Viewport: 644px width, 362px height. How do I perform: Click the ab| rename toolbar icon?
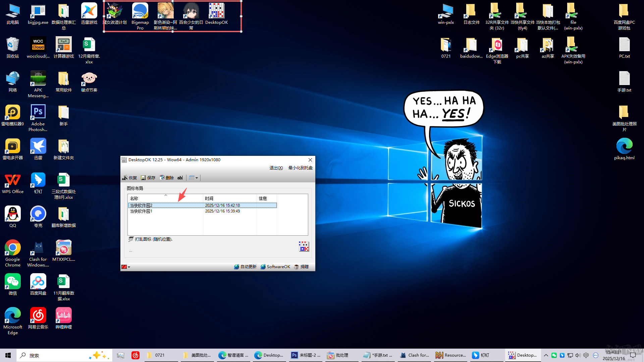point(180,178)
